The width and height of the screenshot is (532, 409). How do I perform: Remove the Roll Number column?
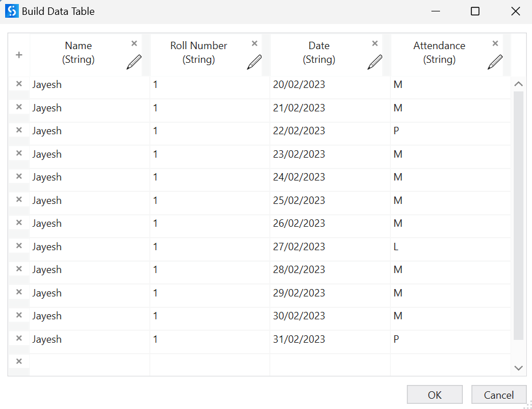255,43
